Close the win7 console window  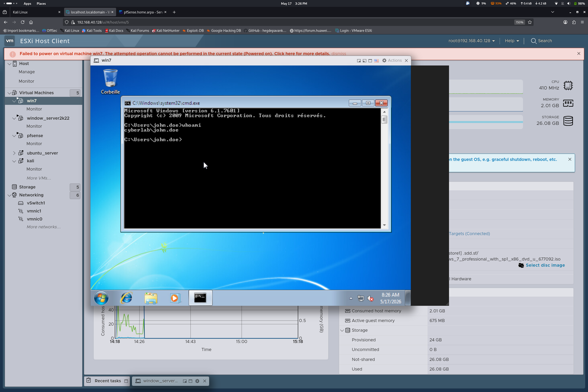coord(406,61)
